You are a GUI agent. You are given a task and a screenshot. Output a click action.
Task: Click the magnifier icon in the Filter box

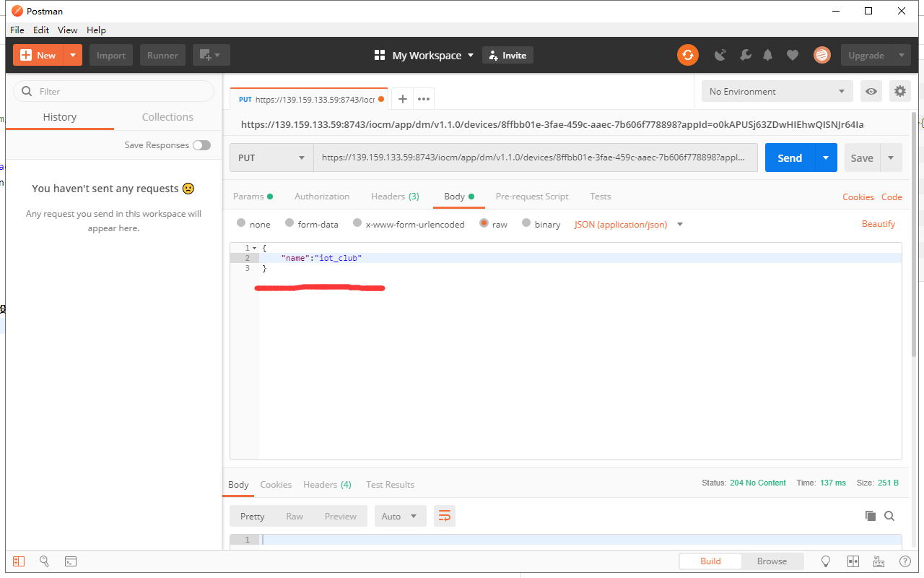pos(27,91)
